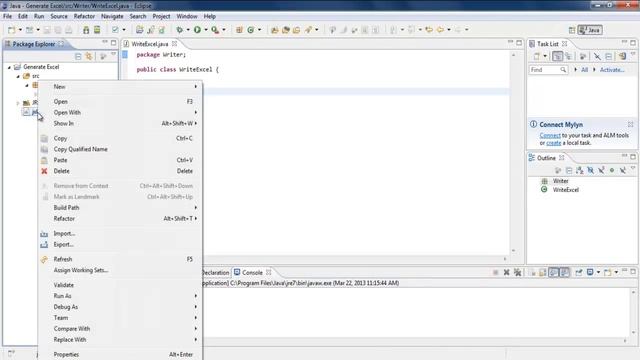640x360 pixels.
Task: Open the Refactor menu in menu bar
Action: [84, 16]
